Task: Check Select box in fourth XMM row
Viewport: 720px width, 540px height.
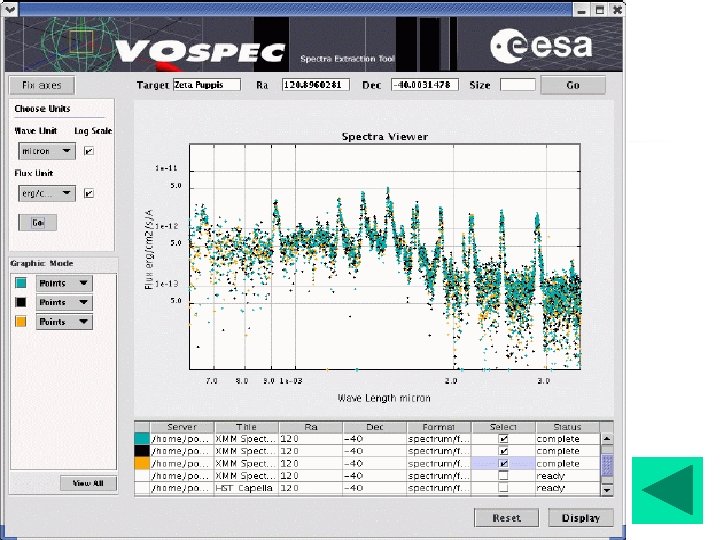Action: (x=503, y=476)
